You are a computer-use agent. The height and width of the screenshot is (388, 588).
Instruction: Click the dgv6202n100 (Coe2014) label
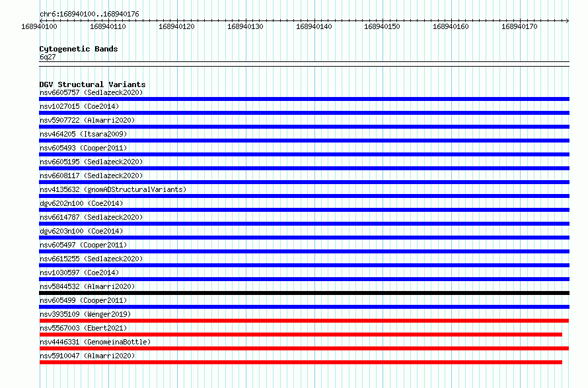pos(81,203)
